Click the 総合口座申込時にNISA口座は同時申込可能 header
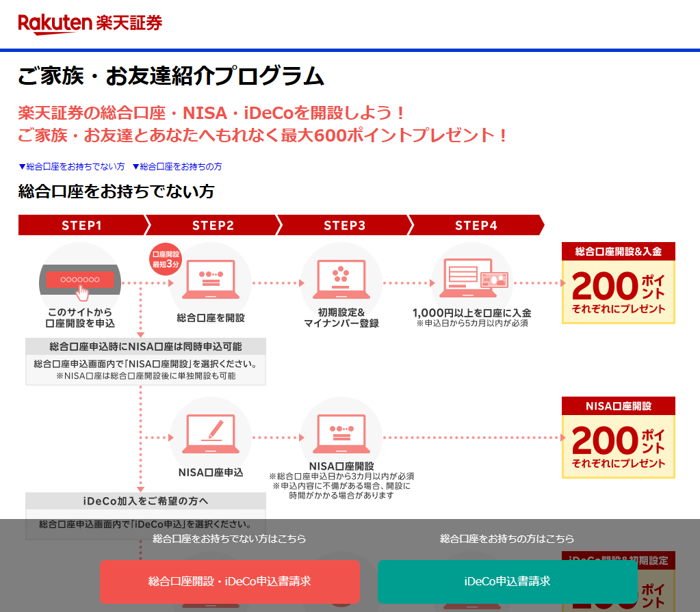This screenshot has width=700, height=612. (146, 347)
